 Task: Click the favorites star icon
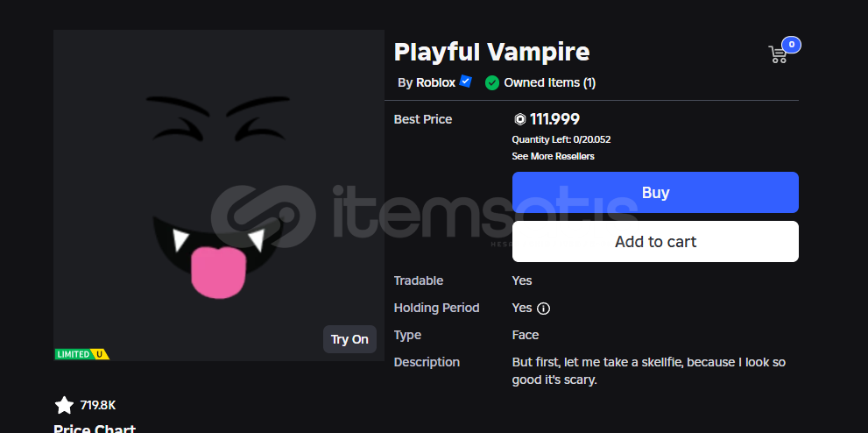(64, 405)
